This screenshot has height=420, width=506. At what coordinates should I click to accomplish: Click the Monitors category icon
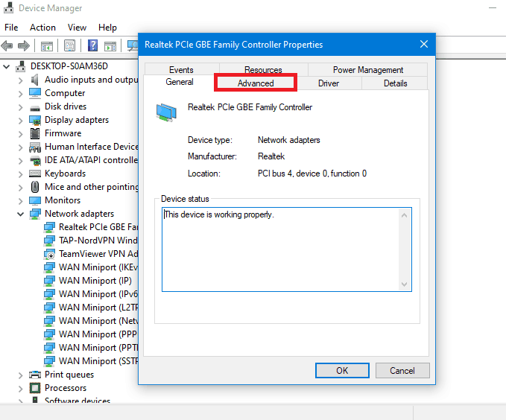point(35,200)
